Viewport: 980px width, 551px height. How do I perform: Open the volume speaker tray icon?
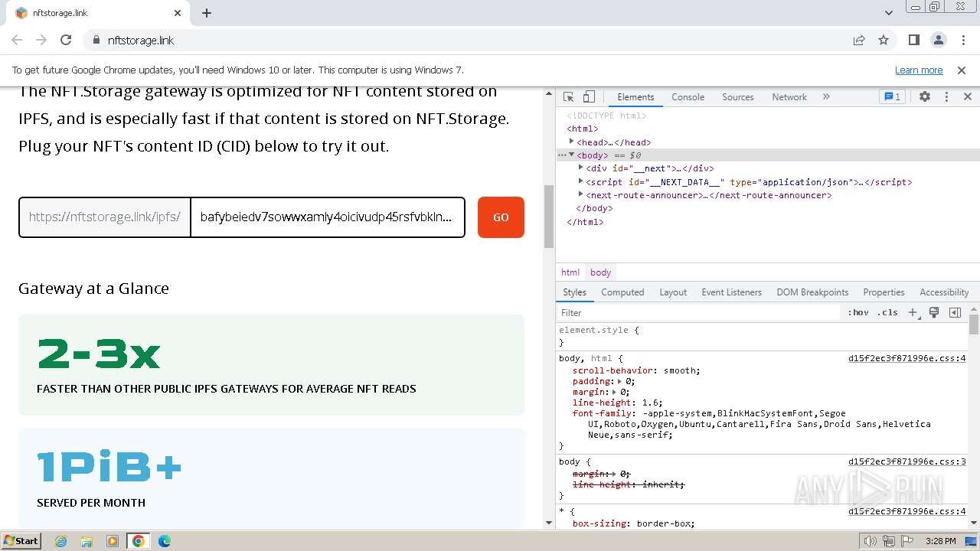[870, 541]
